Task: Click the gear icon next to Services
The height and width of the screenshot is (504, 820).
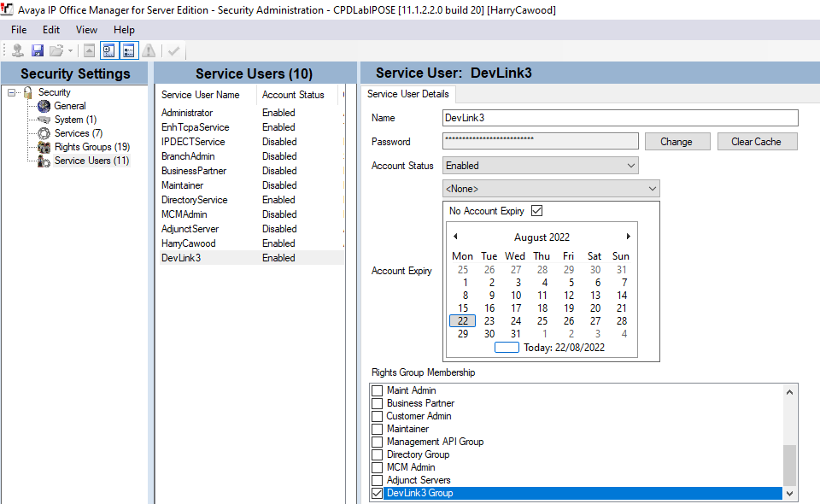Action: pyautogui.click(x=44, y=133)
